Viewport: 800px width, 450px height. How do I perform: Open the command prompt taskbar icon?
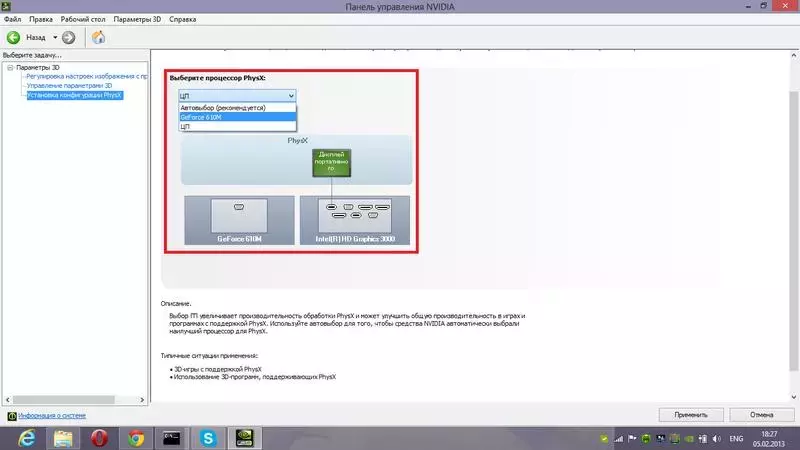click(171, 438)
